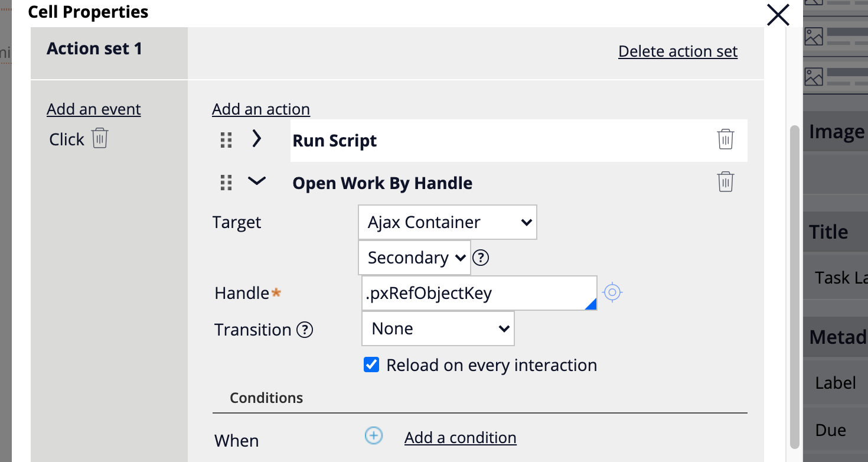Viewport: 868px width, 462px height.
Task: Click the plus icon beside Add a condition
Action: [373, 436]
